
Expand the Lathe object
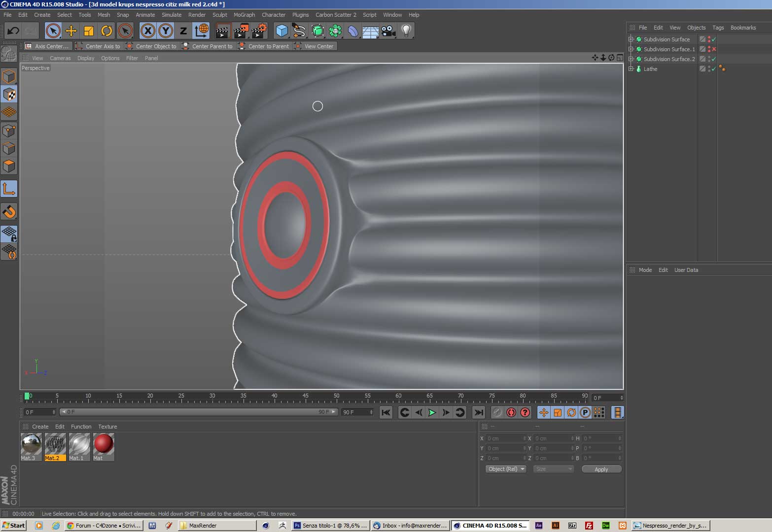(631, 69)
